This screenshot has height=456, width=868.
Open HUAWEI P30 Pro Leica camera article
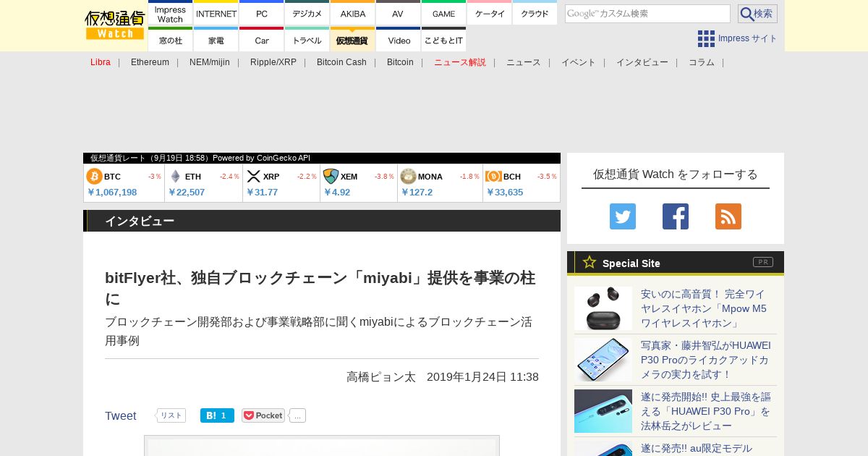[x=706, y=360]
